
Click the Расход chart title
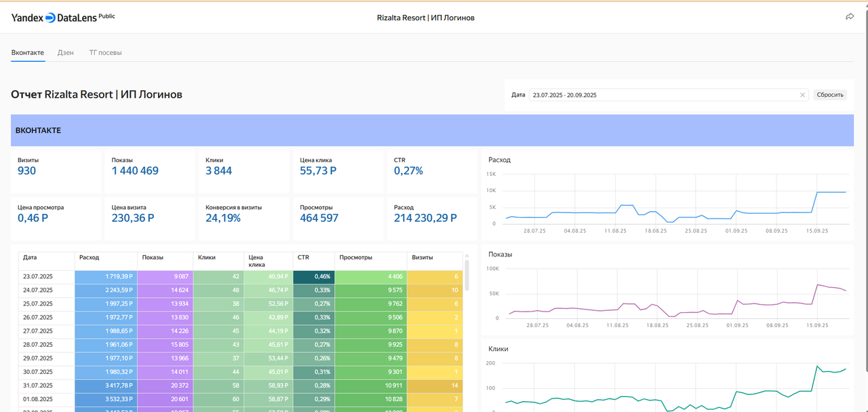pyautogui.click(x=500, y=160)
